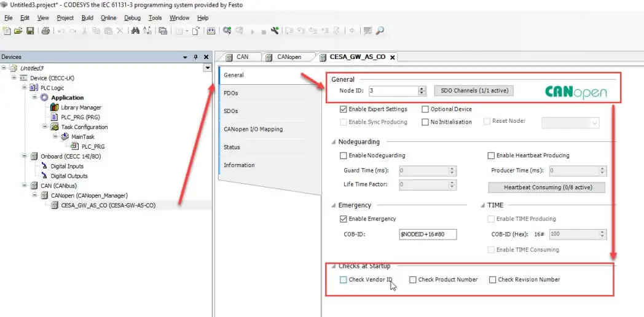Open the Tools menu
Image resolution: width=644 pixels, height=317 pixels.
pyautogui.click(x=155, y=18)
